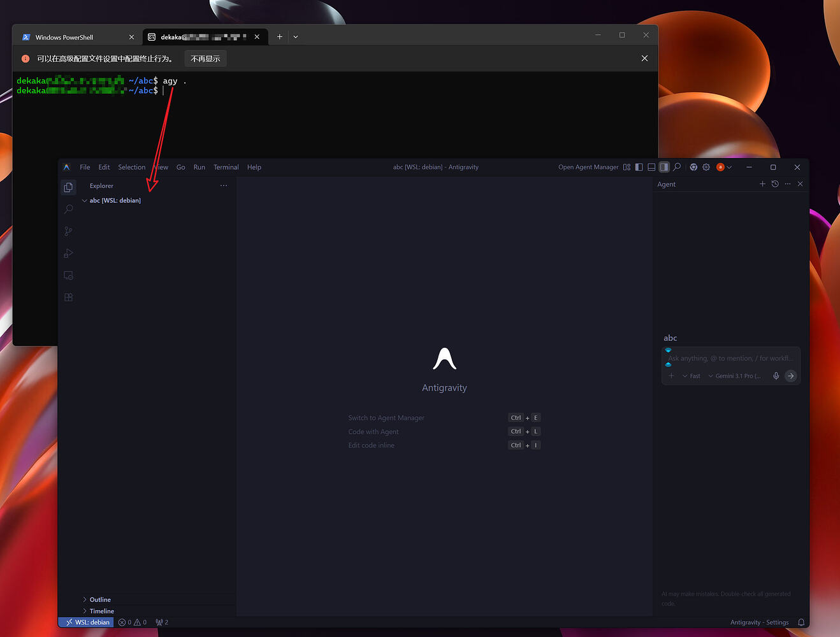The width and height of the screenshot is (840, 637).
Task: Toggle the bottom panel visibility
Action: tap(651, 167)
